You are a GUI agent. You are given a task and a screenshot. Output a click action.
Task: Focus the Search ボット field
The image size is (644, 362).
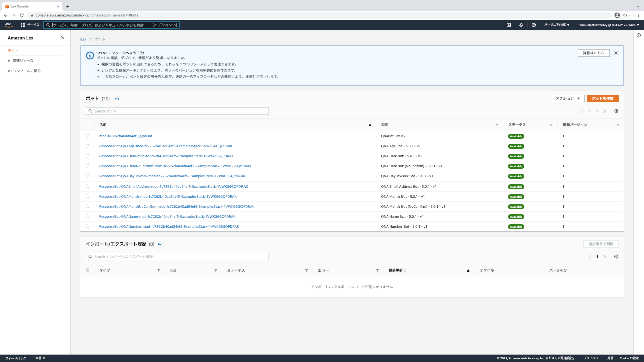[x=177, y=111]
